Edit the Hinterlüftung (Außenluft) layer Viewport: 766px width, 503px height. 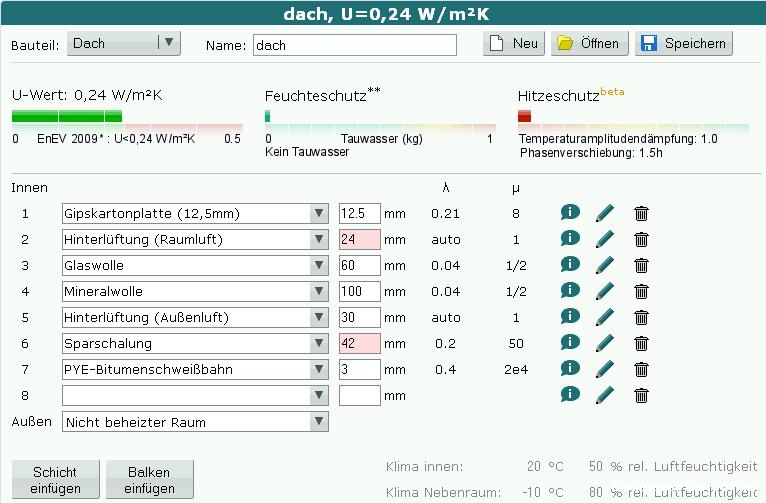pos(604,317)
